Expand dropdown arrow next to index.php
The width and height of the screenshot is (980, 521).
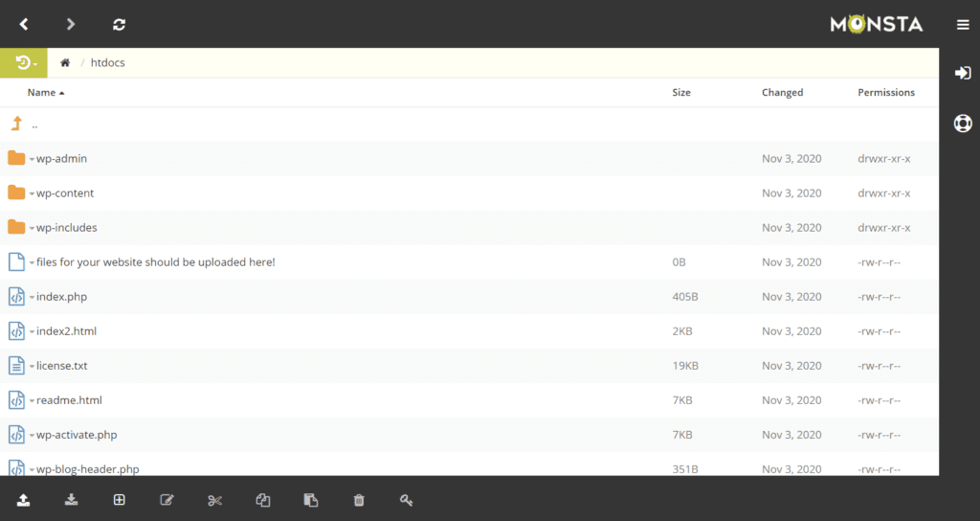32,297
